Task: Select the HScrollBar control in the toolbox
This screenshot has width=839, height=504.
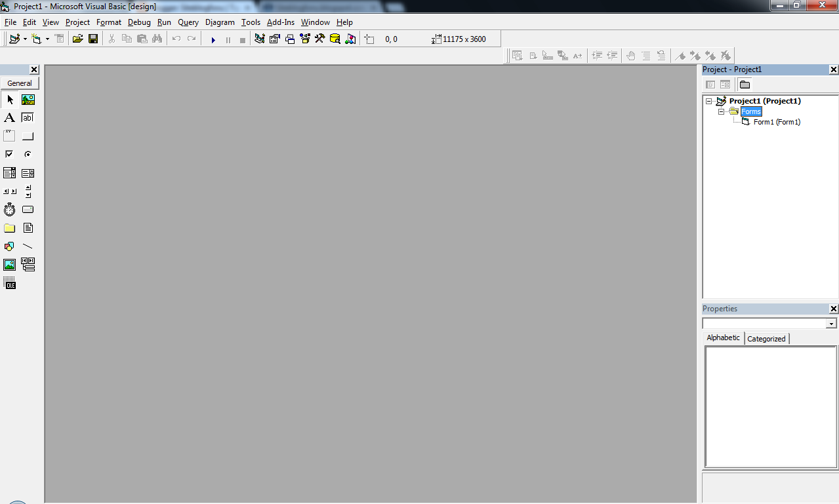Action: 9,191
